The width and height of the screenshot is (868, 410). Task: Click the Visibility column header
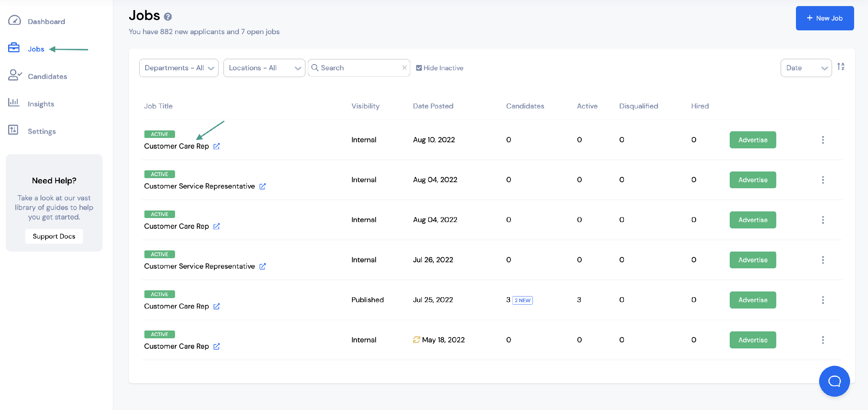point(366,106)
